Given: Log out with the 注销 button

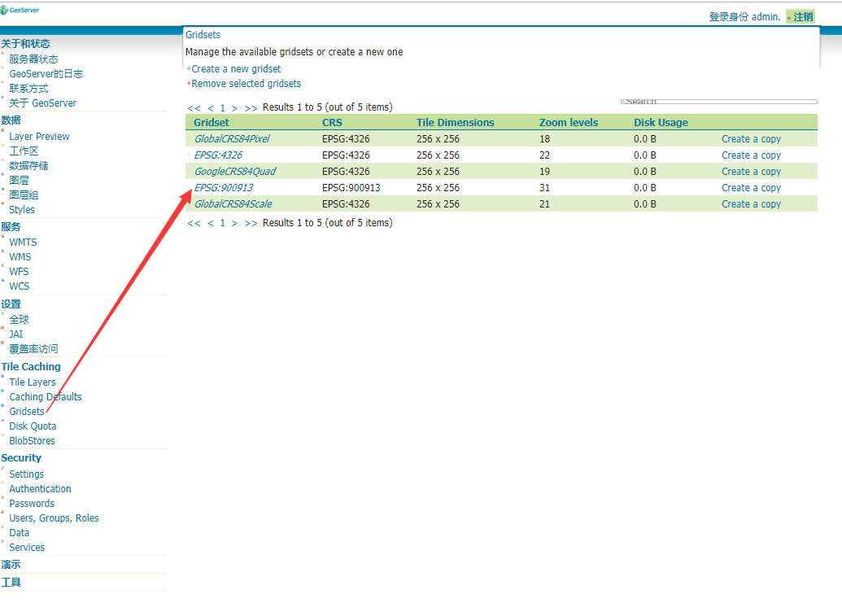Looking at the screenshot, I should 801,16.
